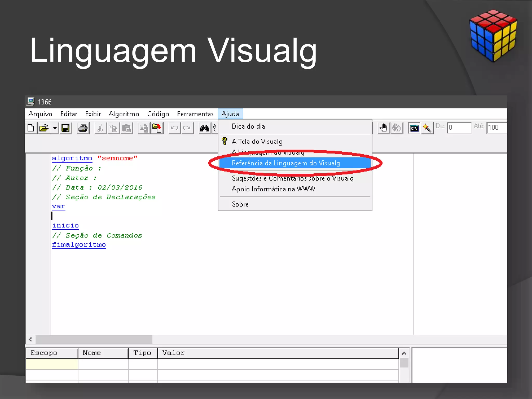Click the algoritmo keyword in the editor

(x=72, y=158)
